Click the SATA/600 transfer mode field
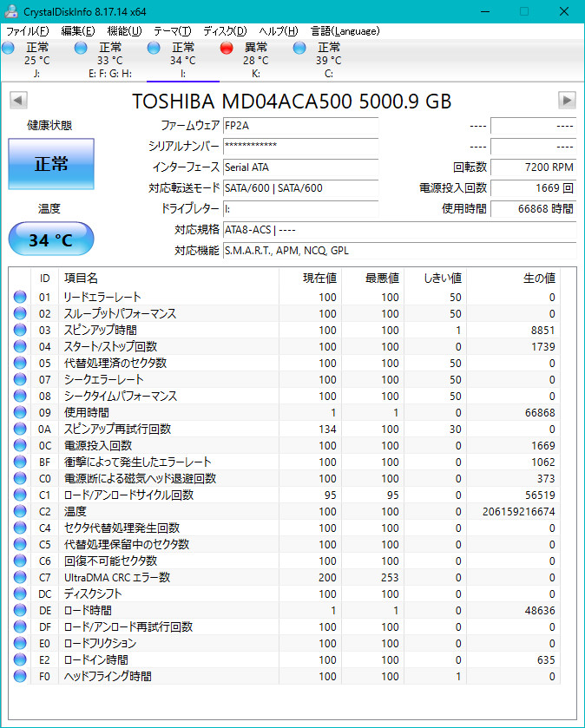The height and width of the screenshot is (728, 585). point(301,188)
